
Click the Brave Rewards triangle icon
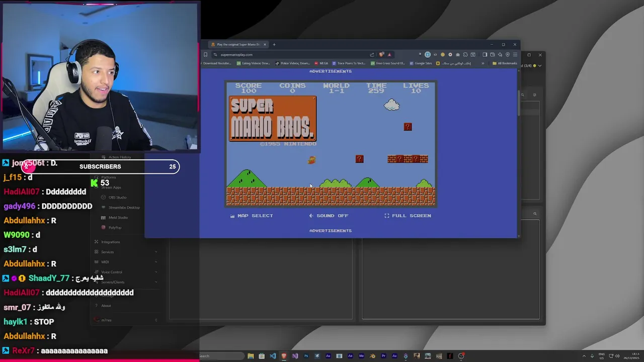pyautogui.click(x=389, y=54)
